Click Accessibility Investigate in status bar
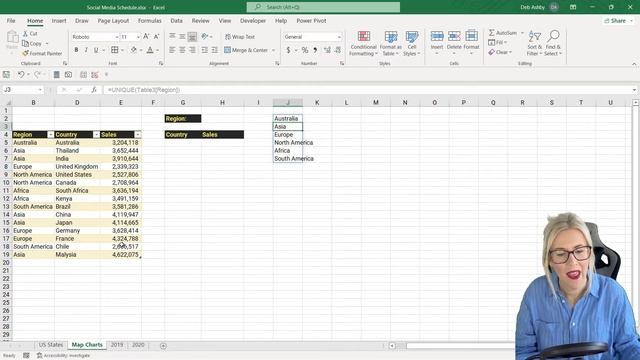The image size is (640, 360). [x=63, y=356]
